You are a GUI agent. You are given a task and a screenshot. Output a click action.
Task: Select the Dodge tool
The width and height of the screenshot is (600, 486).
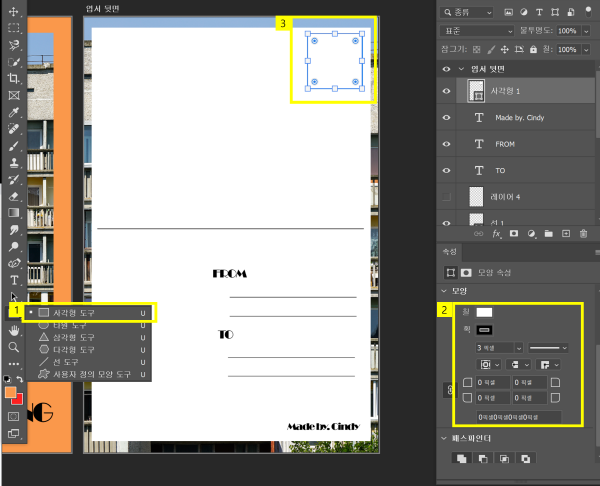[14, 246]
